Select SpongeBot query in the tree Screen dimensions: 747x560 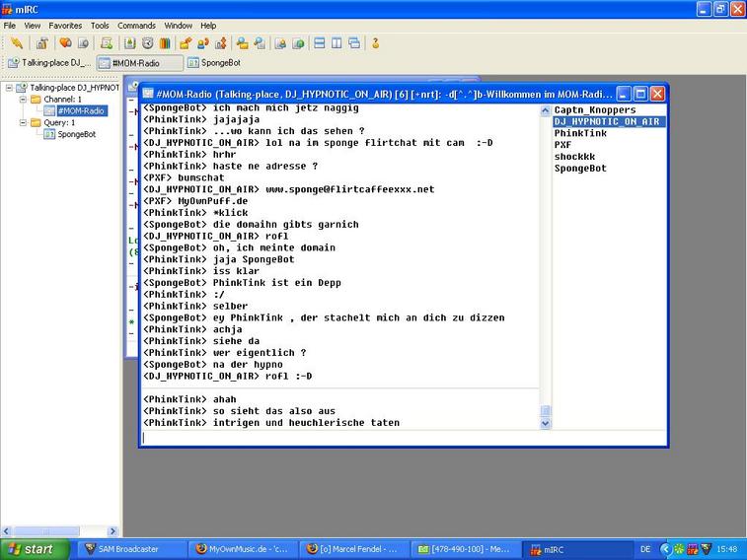pos(75,135)
